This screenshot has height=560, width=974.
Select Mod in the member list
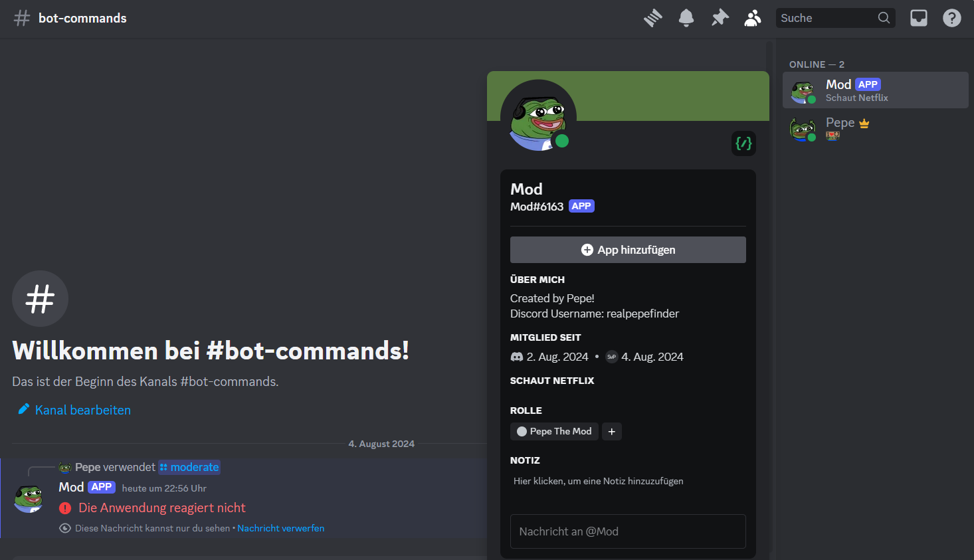(x=876, y=90)
